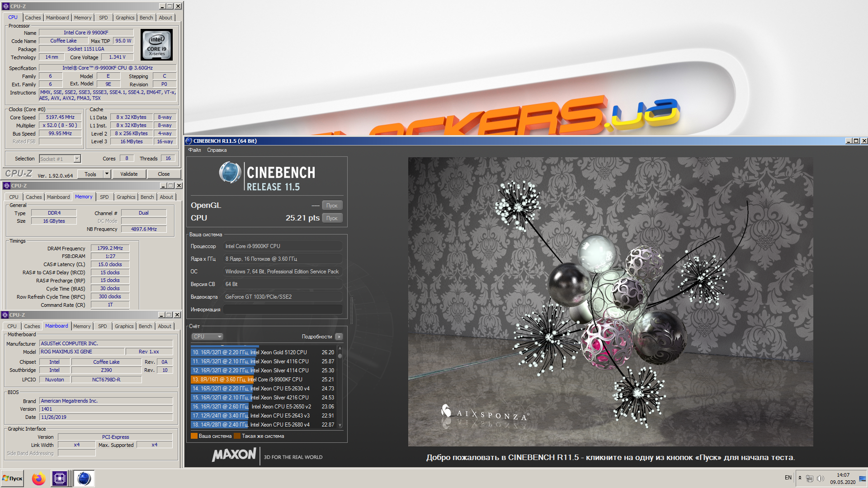The image size is (868, 488).
Task: Open the Bench tab in the top CPU-Z window
Action: pos(146,18)
